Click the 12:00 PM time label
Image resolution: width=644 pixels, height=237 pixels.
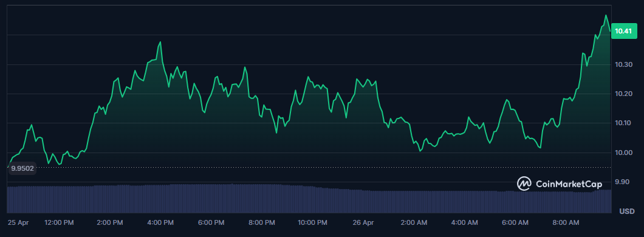pos(59,222)
